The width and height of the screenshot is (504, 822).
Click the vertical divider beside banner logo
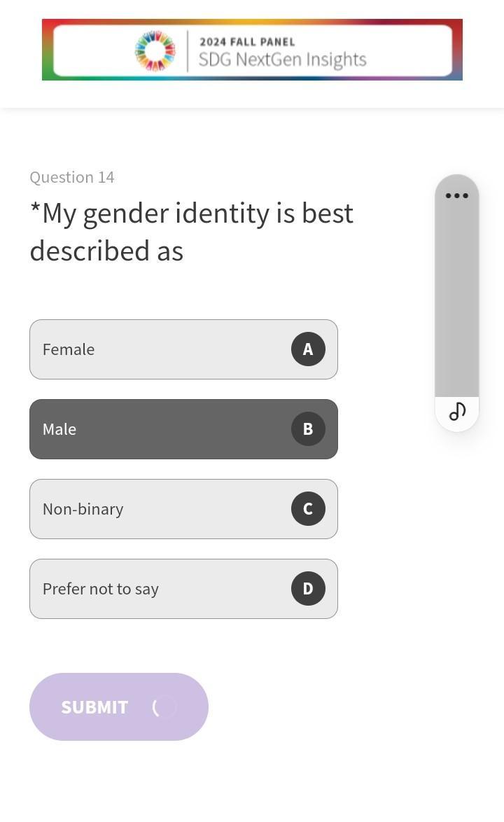pyautogui.click(x=188, y=50)
